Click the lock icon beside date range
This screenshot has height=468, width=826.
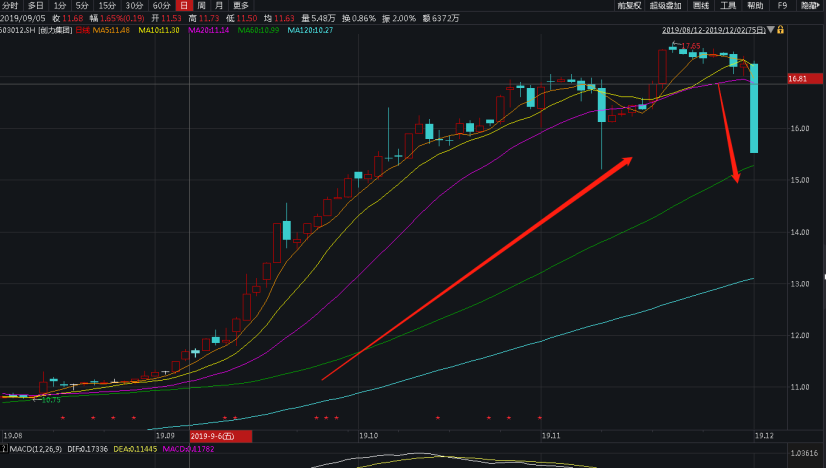[x=780, y=30]
